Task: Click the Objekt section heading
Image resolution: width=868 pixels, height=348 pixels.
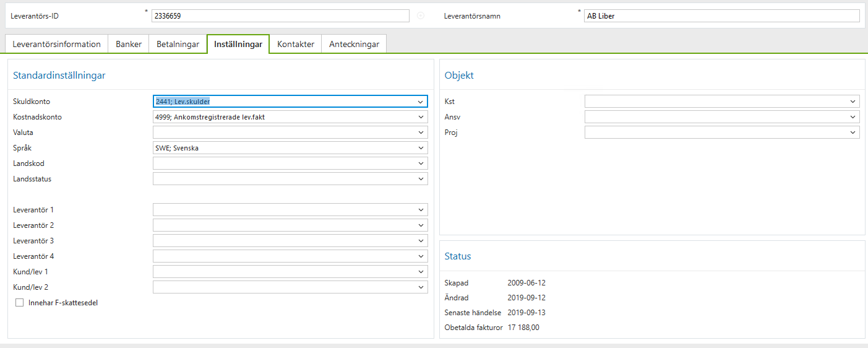Action: pyautogui.click(x=459, y=76)
